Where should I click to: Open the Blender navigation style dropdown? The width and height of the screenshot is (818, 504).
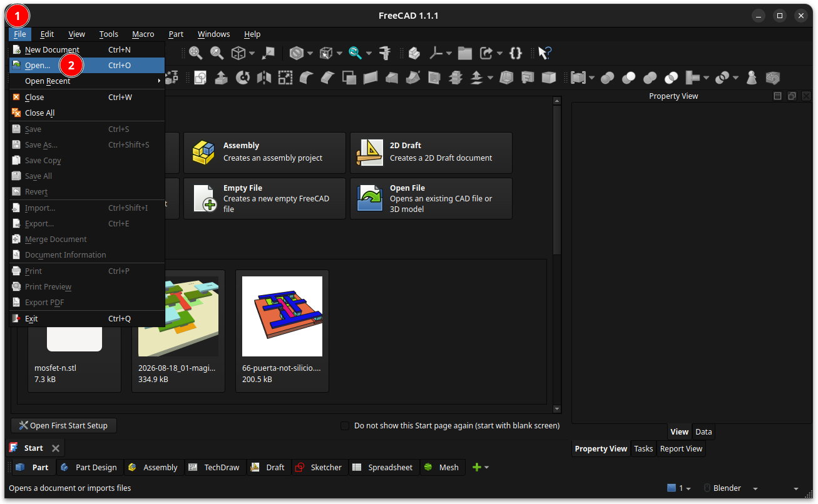(731, 488)
